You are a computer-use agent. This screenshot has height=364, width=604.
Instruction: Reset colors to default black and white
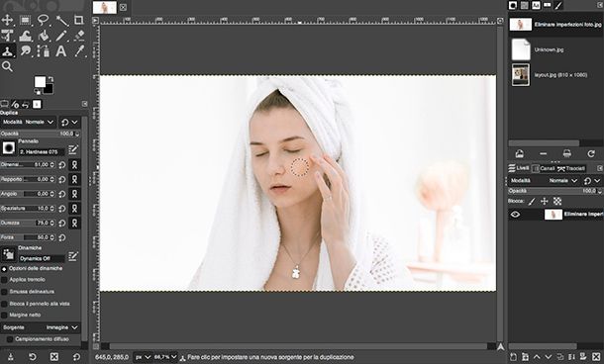tap(38, 91)
